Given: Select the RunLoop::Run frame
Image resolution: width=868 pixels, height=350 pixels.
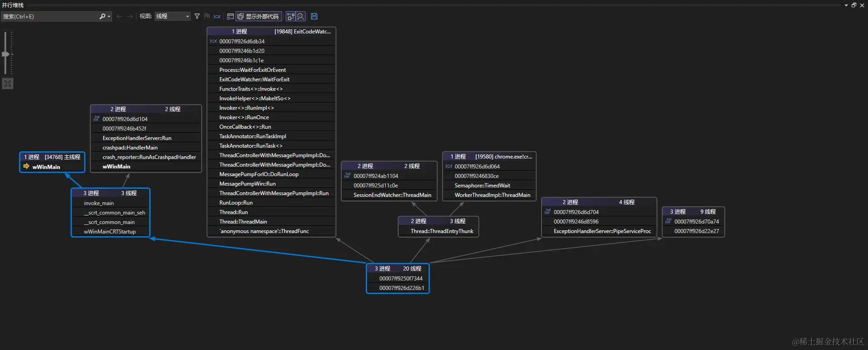Looking at the screenshot, I should pyautogui.click(x=271, y=203).
